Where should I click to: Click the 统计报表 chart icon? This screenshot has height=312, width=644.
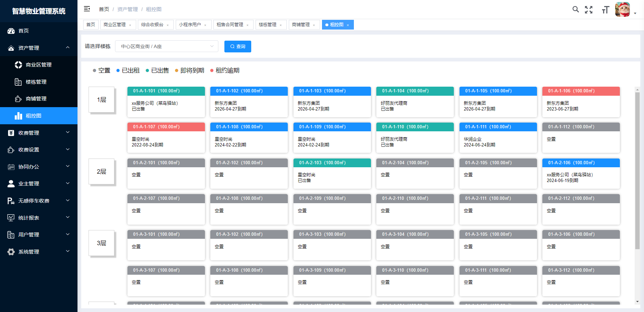pos(11,218)
